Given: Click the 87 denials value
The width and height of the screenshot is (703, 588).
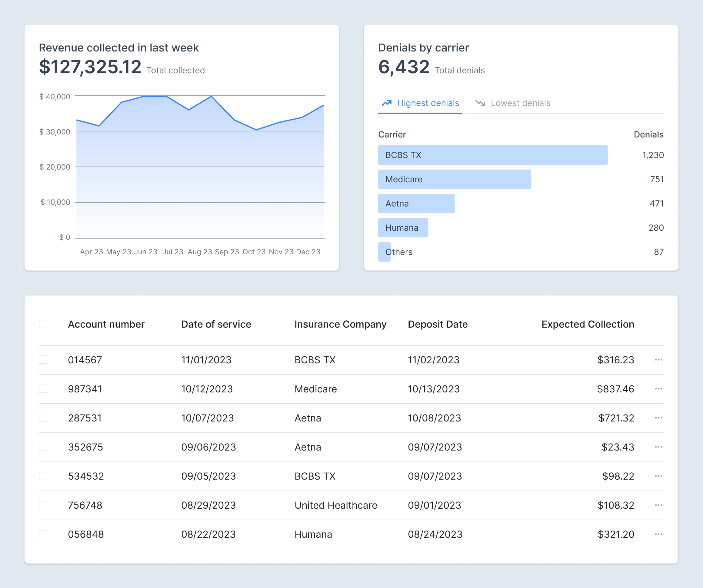Looking at the screenshot, I should (659, 252).
